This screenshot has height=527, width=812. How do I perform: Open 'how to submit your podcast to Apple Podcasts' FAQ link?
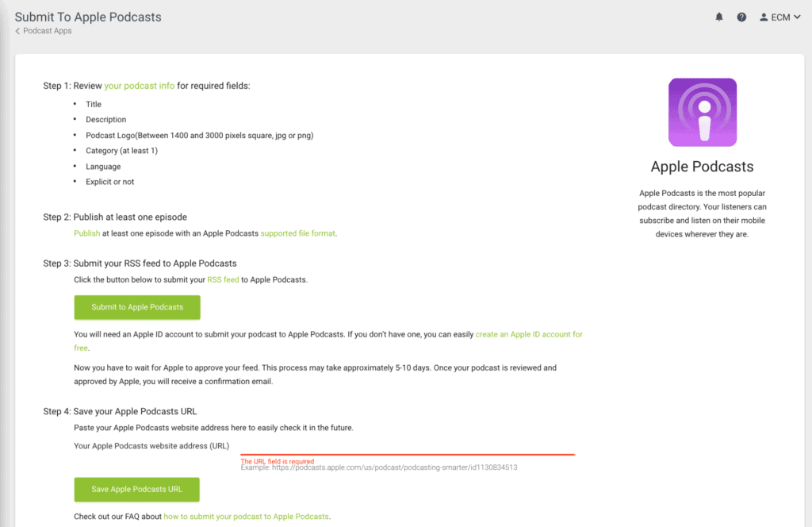(246, 517)
